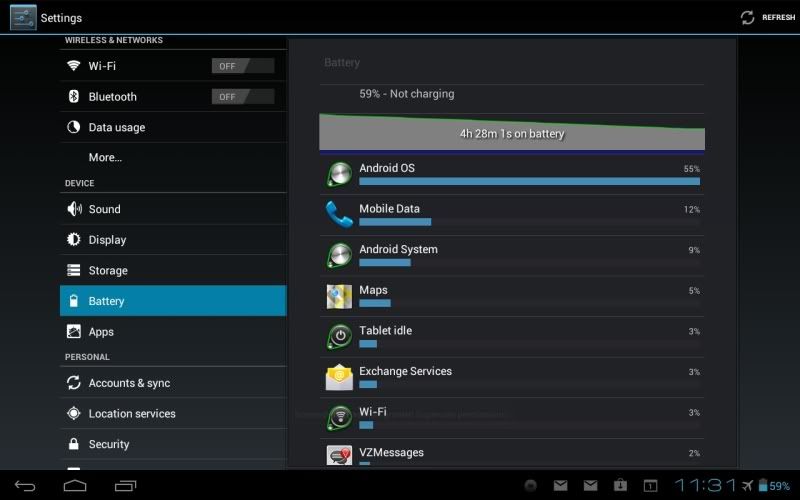Open the 4h 28m 1s on battery graph

pyautogui.click(x=512, y=134)
